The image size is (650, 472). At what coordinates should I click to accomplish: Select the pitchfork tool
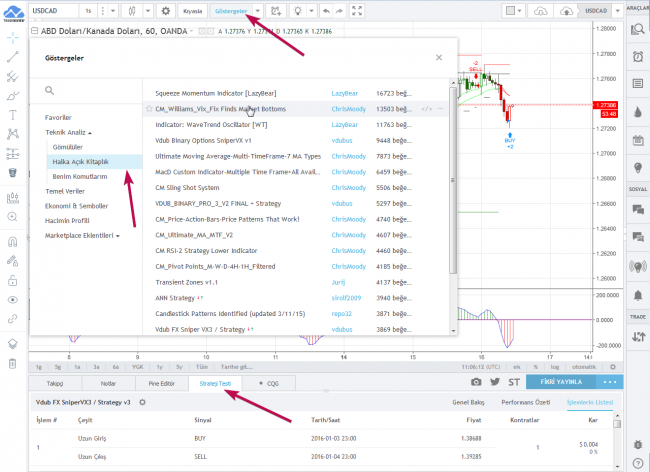point(13,76)
